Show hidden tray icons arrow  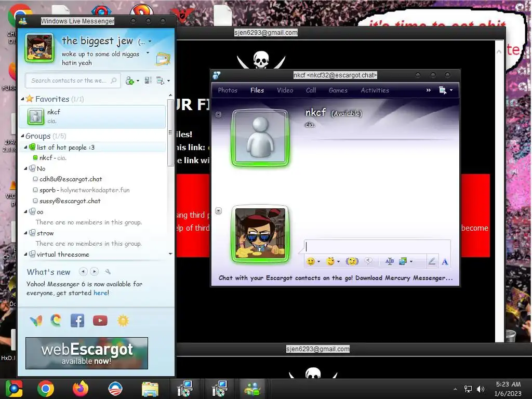click(455, 389)
